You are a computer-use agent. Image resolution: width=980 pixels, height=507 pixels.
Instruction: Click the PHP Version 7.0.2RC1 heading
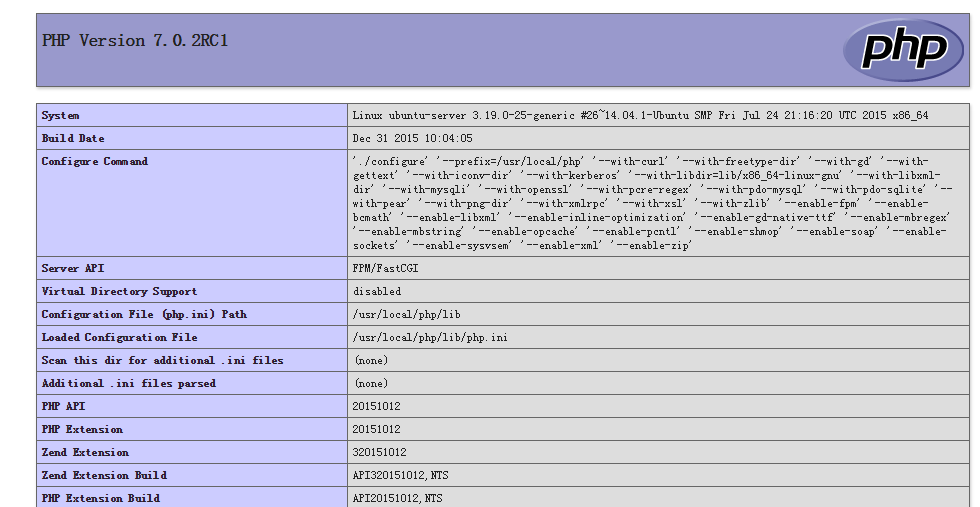coord(135,41)
